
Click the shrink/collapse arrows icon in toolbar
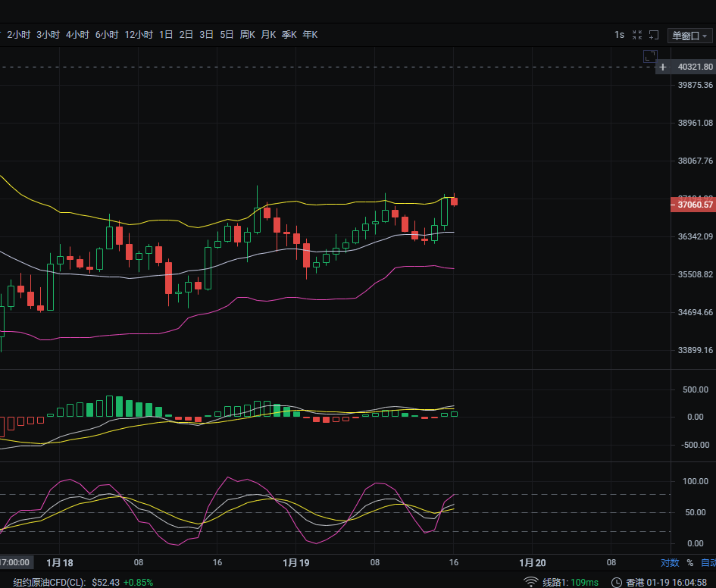(636, 35)
